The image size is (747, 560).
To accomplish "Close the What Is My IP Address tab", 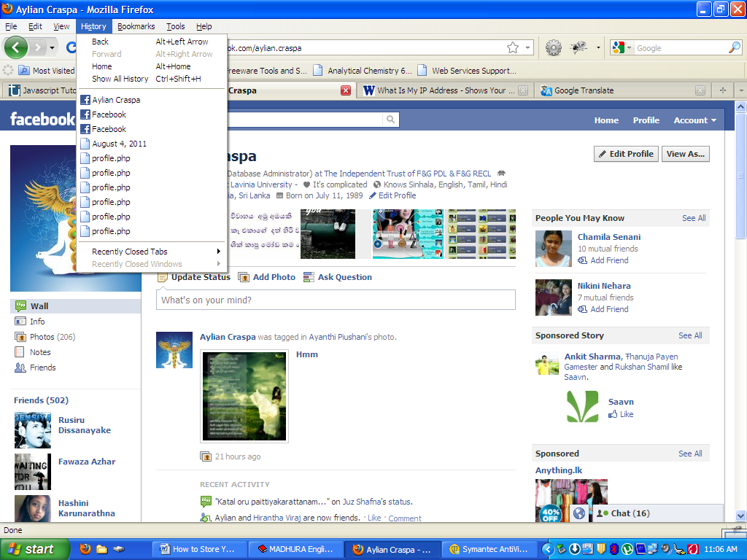I will tap(523, 90).
